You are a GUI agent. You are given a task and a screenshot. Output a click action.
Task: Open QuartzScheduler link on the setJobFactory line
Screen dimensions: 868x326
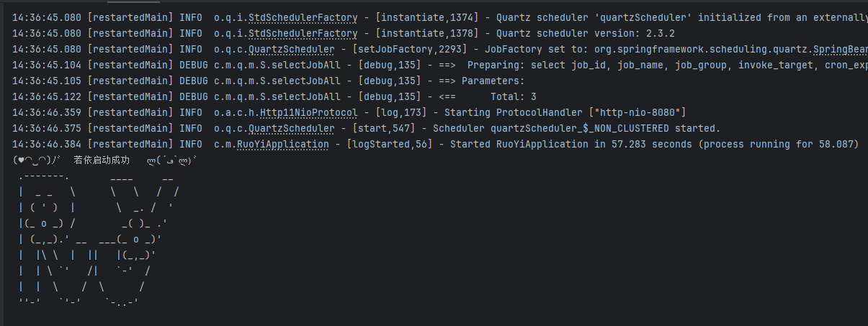[291, 49]
